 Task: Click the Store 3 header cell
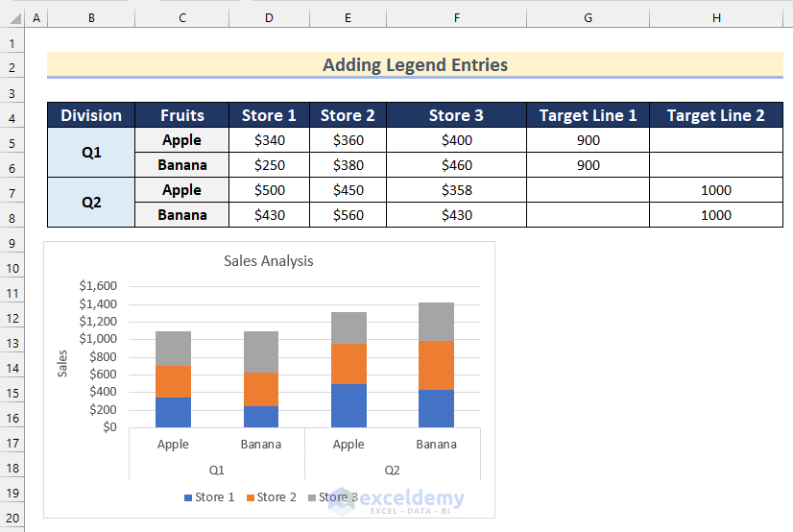[457, 115]
